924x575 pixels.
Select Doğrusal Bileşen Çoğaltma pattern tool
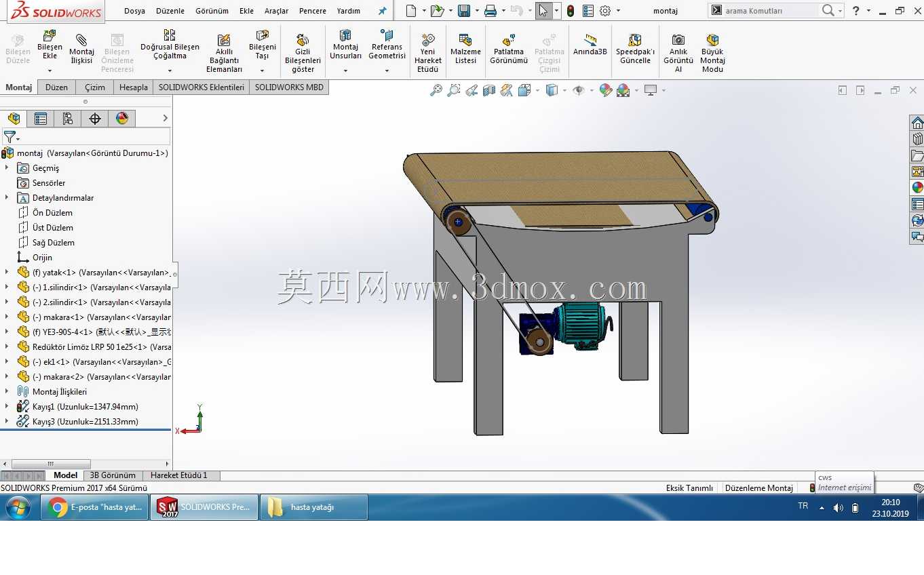(170, 45)
